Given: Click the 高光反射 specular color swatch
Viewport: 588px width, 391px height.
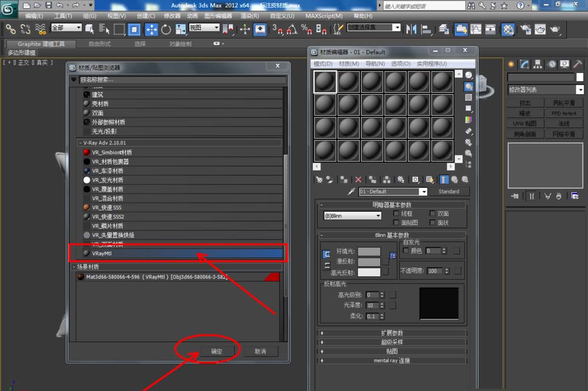Looking at the screenshot, I should coord(369,272).
